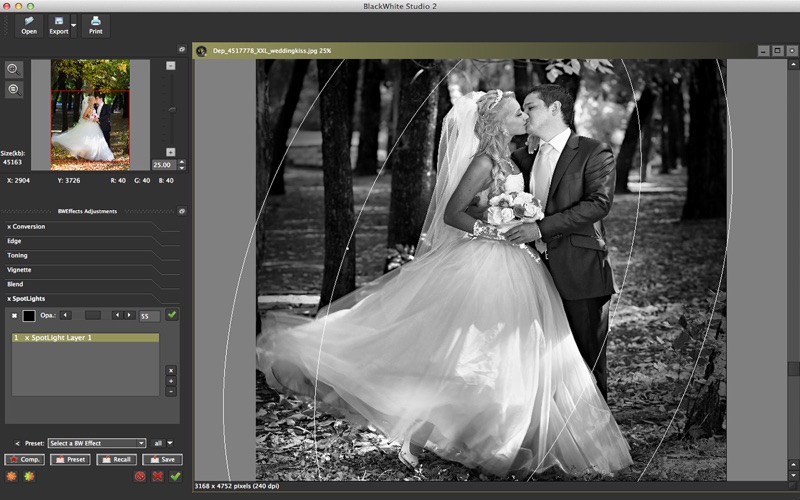Remove spotlight layer with minus button
The image size is (800, 500).
tap(171, 392)
